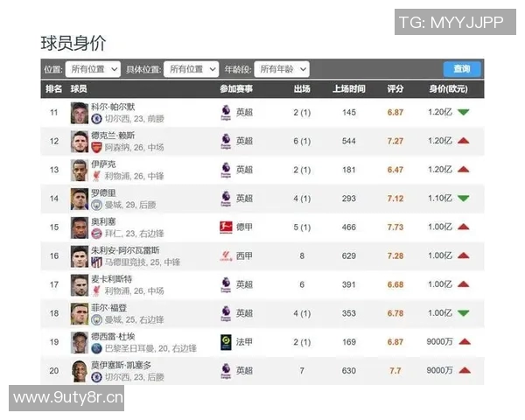The image size is (525, 420).
Task: Click the Bundesliga logo in Olise's row
Action: click(x=225, y=227)
